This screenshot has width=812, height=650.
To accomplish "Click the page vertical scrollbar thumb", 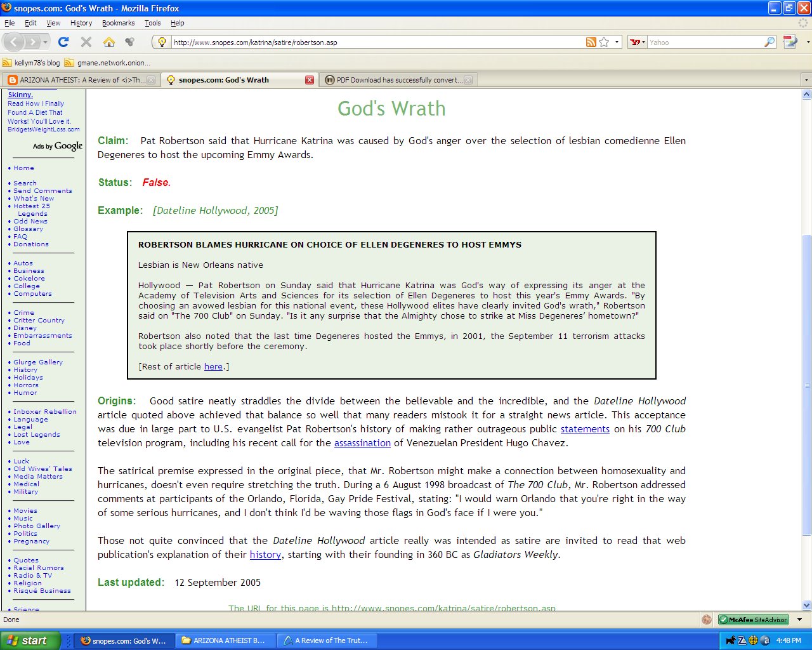I will point(806,385).
